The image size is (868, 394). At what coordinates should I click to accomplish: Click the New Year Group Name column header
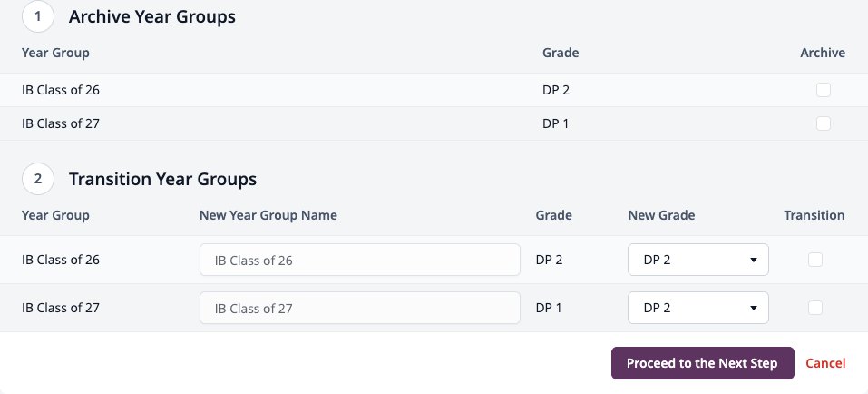pos(268,215)
